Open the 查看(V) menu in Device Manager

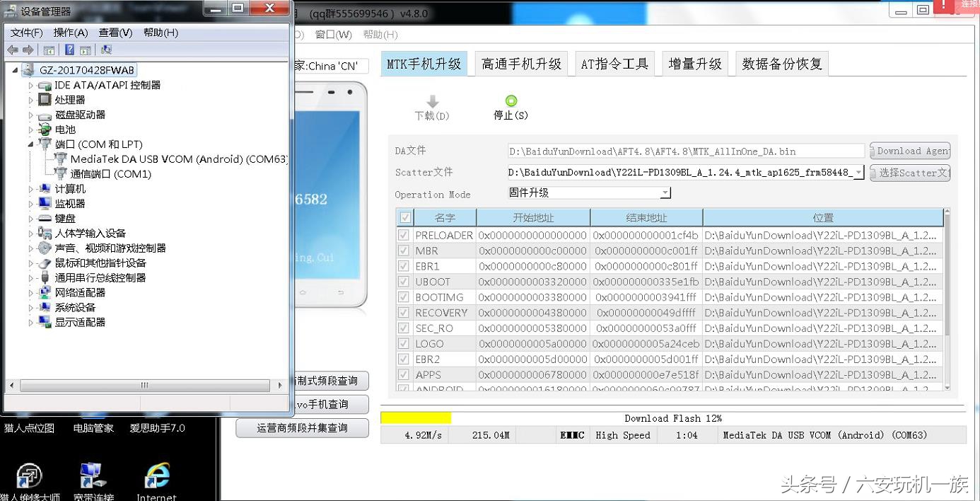tap(115, 32)
